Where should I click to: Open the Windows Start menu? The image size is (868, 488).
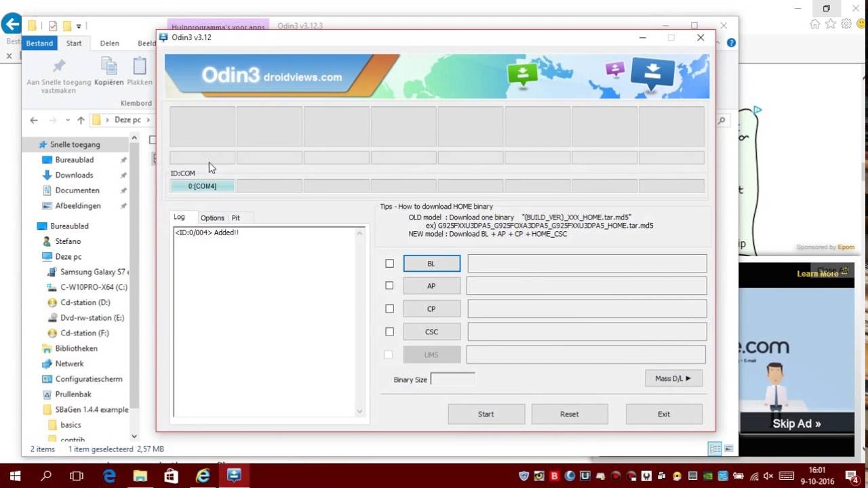15,476
